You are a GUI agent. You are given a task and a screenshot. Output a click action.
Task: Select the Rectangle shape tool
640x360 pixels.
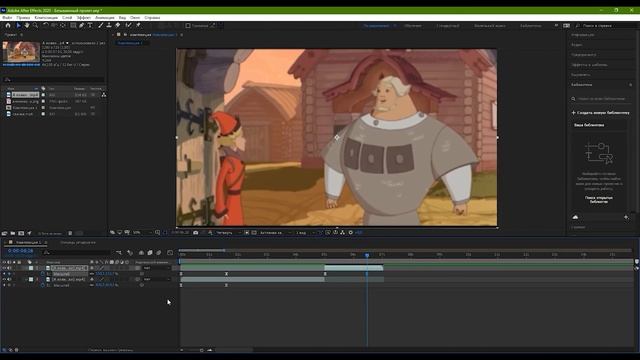[73, 25]
